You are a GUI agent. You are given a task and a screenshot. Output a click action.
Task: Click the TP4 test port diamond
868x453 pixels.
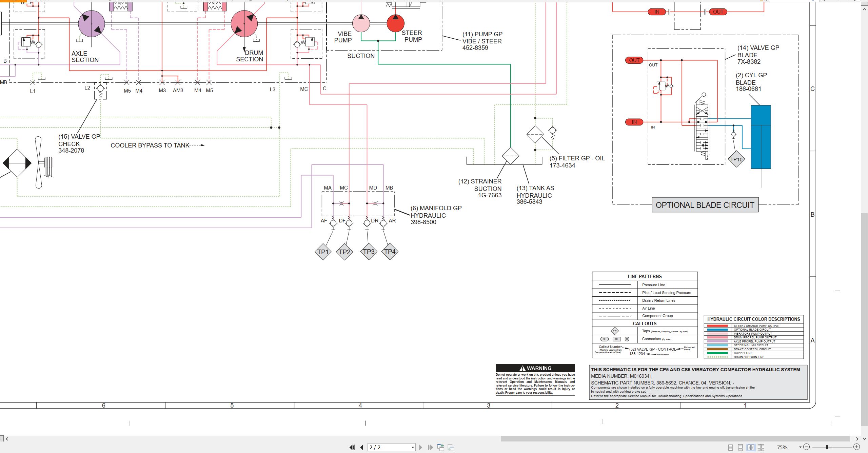390,252
